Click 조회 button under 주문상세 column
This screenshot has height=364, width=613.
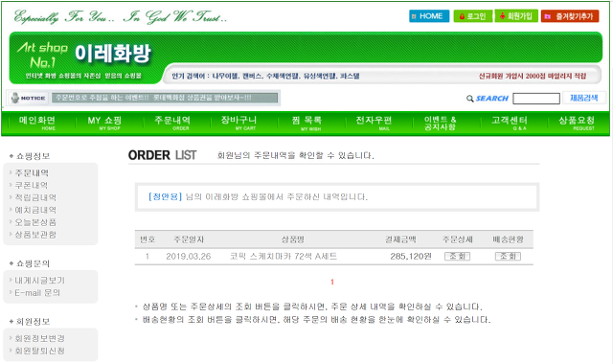[x=457, y=257]
